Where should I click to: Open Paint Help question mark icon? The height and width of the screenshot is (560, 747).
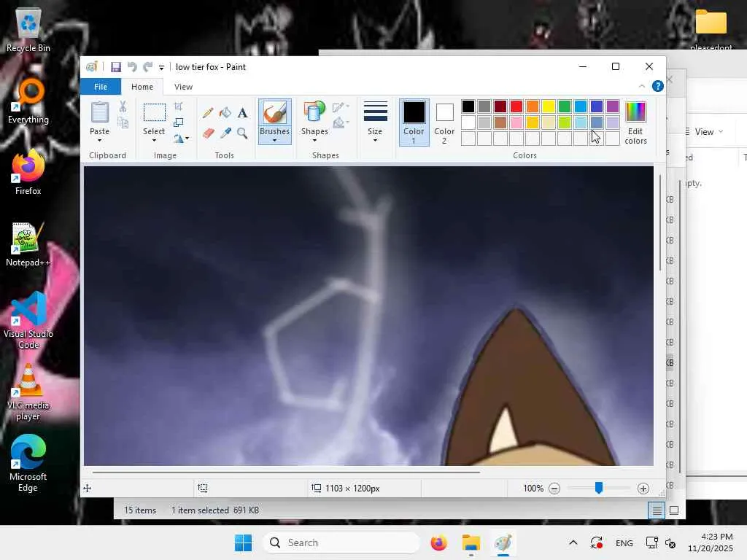[658, 86]
